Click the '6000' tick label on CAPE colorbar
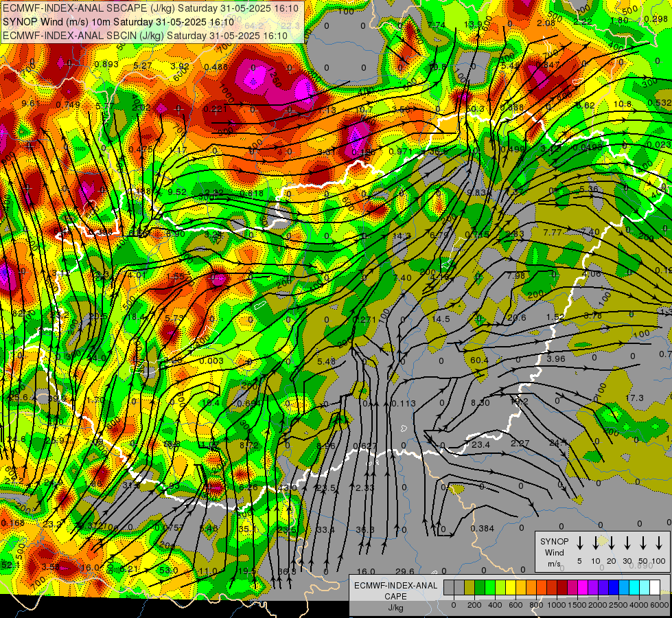This screenshot has height=618, width=672. [x=660, y=605]
